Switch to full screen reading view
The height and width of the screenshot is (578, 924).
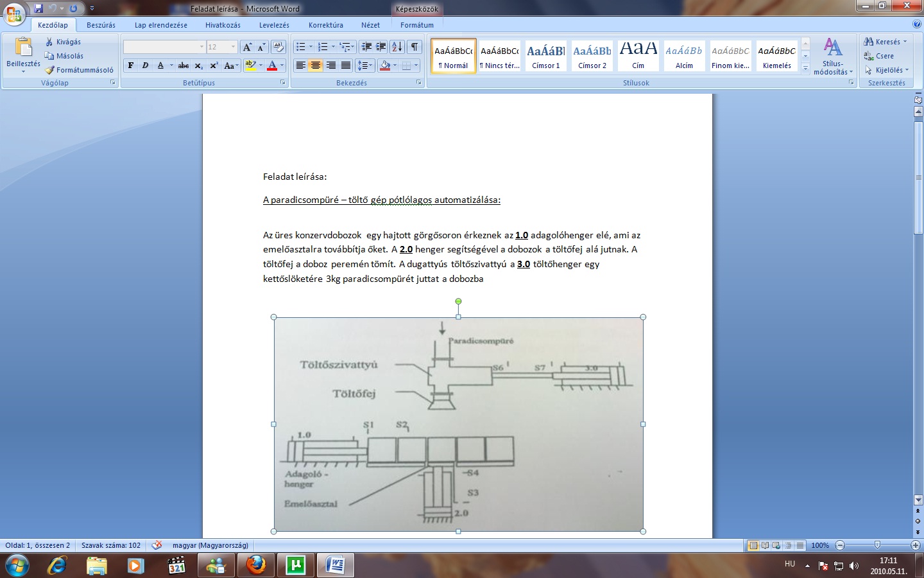point(765,545)
